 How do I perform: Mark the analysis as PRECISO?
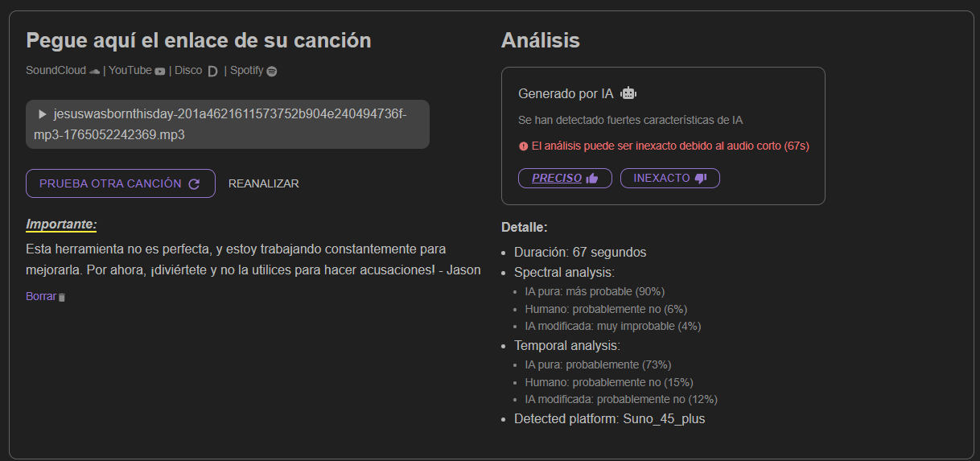pyautogui.click(x=565, y=178)
